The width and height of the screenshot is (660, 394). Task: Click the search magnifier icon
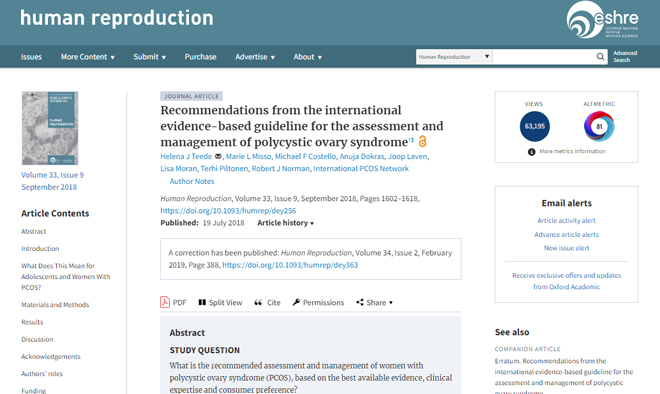pyautogui.click(x=600, y=57)
